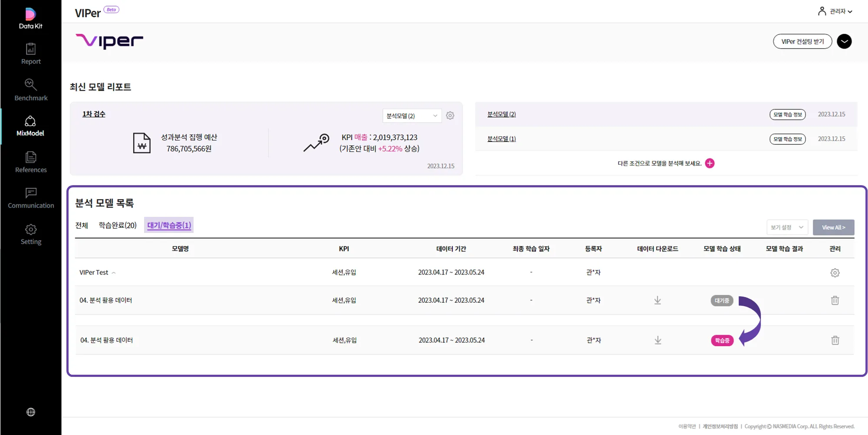Screen dimensions: 868x435
Task: Click the KPI column header
Action: (344, 249)
